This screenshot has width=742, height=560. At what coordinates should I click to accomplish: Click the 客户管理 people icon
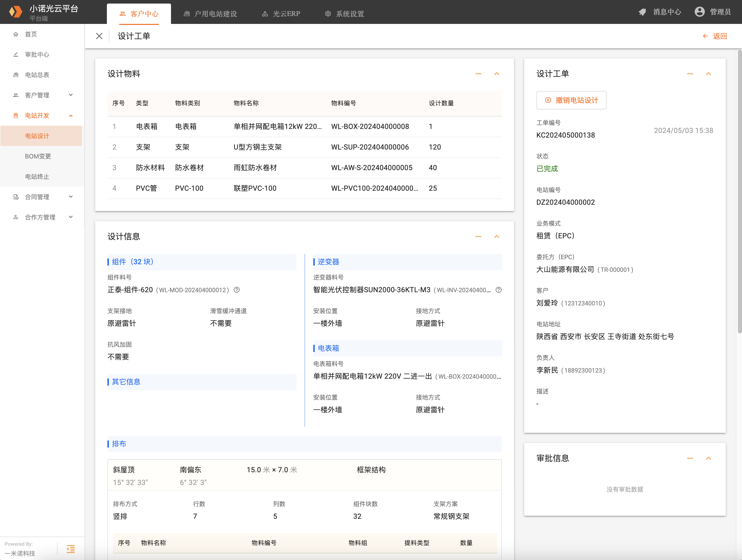[x=16, y=95]
